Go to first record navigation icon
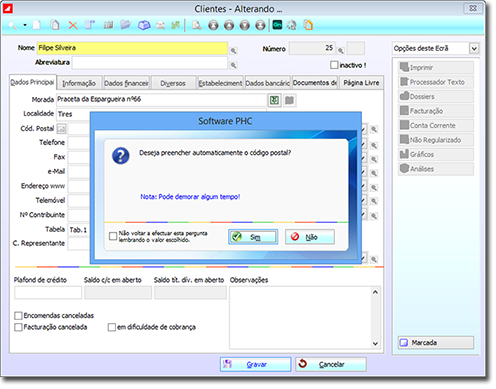 213,25
